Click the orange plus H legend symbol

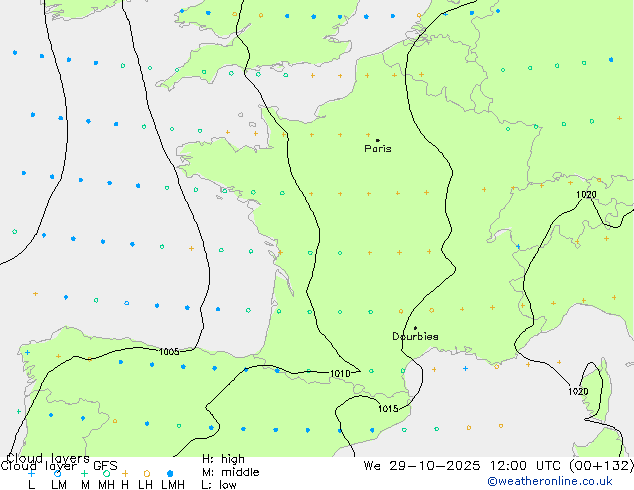125,473
